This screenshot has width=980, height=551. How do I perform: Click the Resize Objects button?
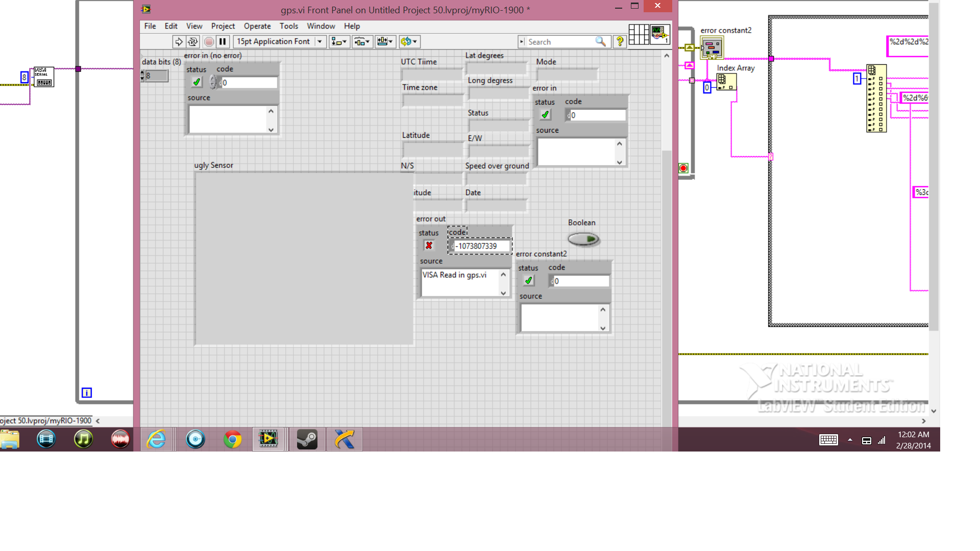click(x=385, y=42)
